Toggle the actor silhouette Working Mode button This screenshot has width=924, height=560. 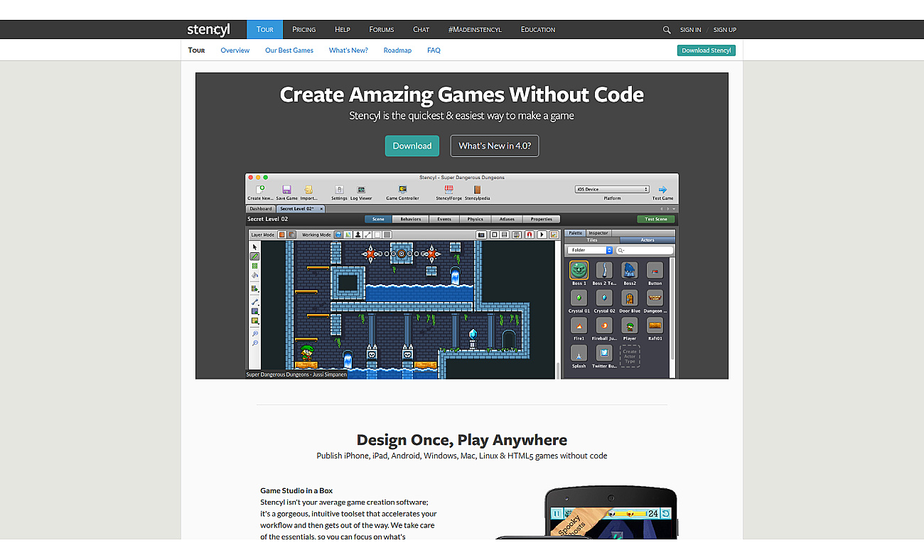358,235
